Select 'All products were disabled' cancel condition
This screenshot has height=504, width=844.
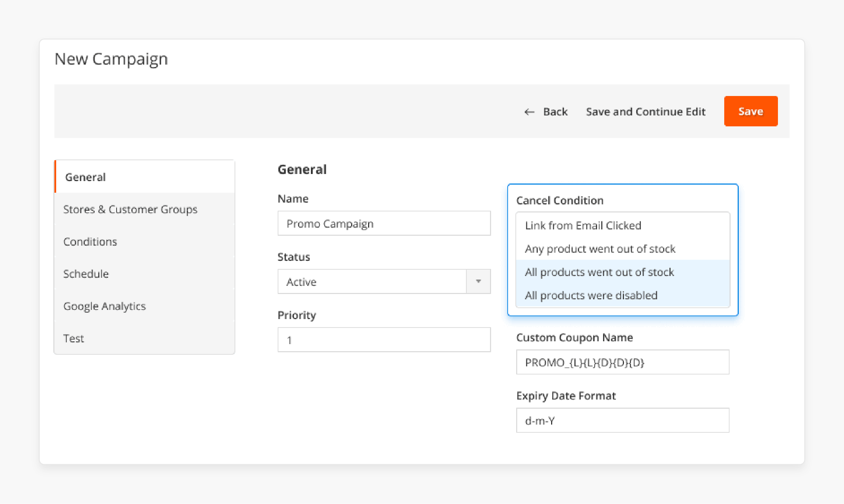tap(590, 295)
